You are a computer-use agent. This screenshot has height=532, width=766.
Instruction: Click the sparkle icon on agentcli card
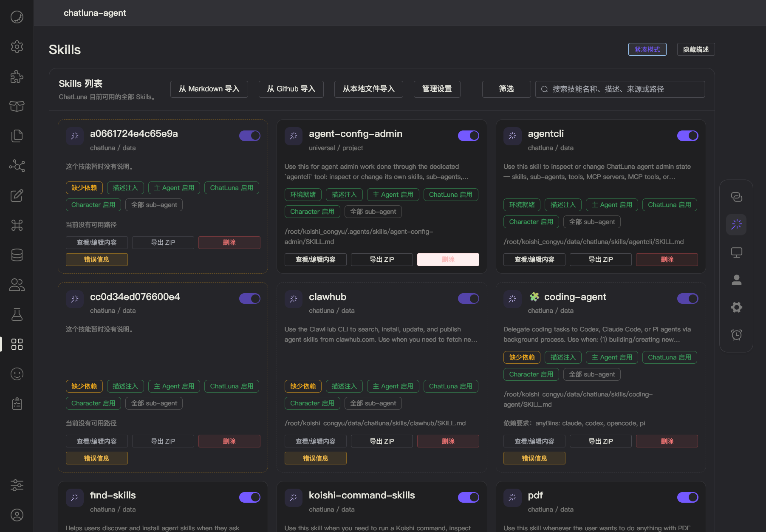coord(512,136)
